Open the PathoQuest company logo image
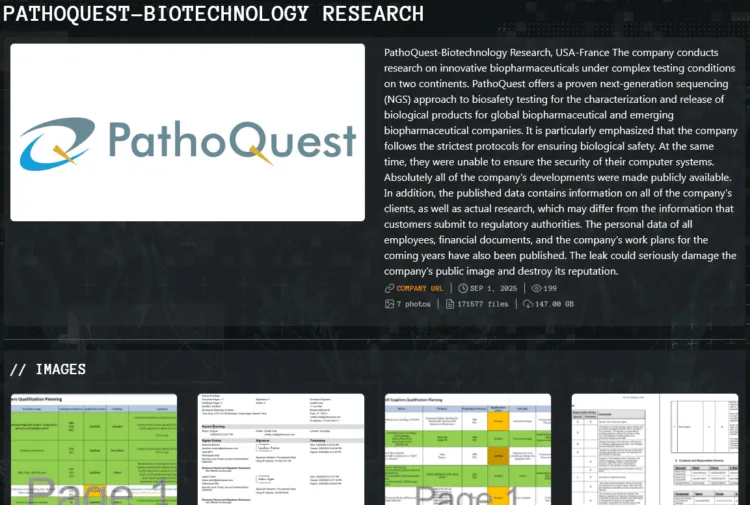 click(x=188, y=132)
